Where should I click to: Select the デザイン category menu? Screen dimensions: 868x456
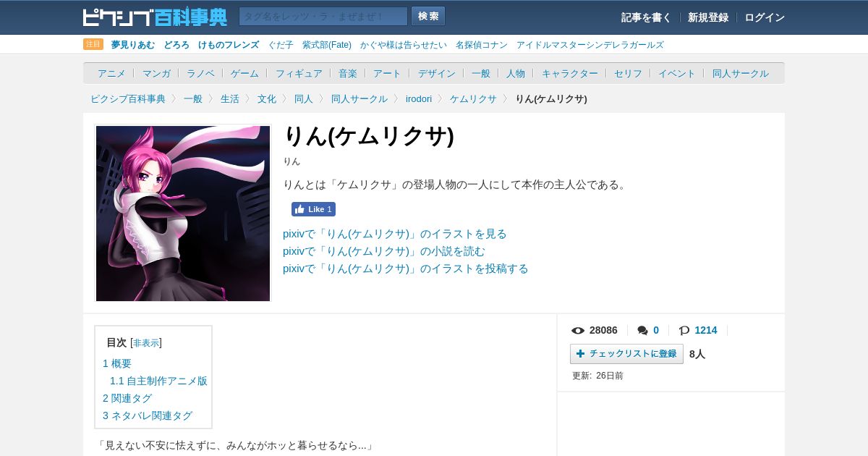pos(437,73)
